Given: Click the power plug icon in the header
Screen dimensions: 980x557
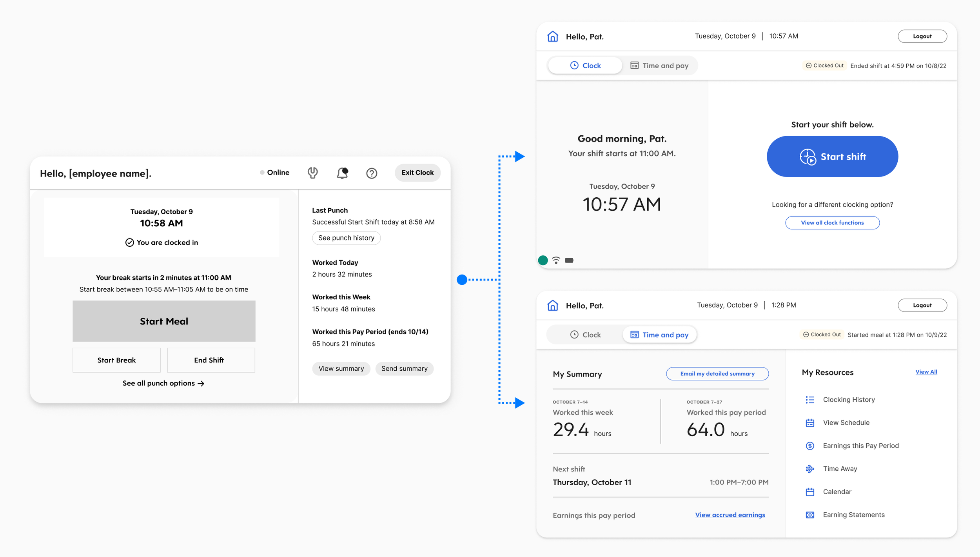Looking at the screenshot, I should pos(312,173).
